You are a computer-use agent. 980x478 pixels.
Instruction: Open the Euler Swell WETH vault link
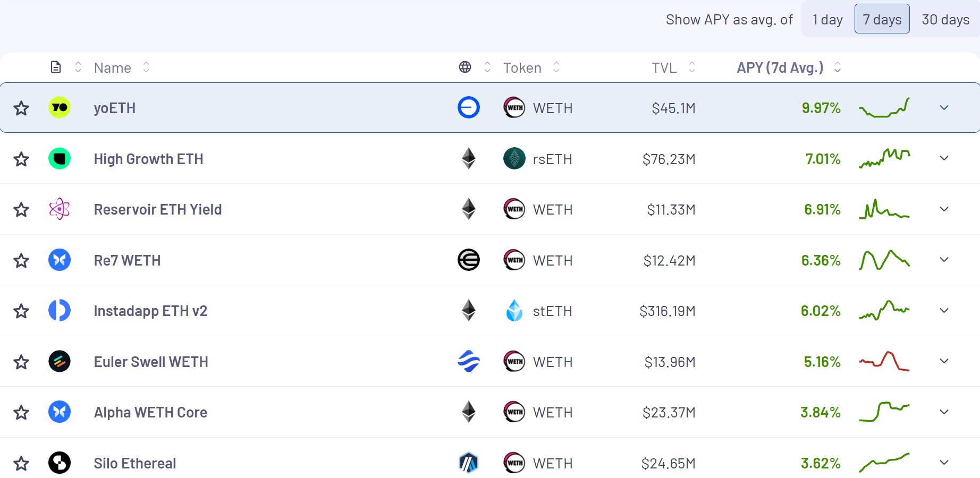tap(151, 362)
